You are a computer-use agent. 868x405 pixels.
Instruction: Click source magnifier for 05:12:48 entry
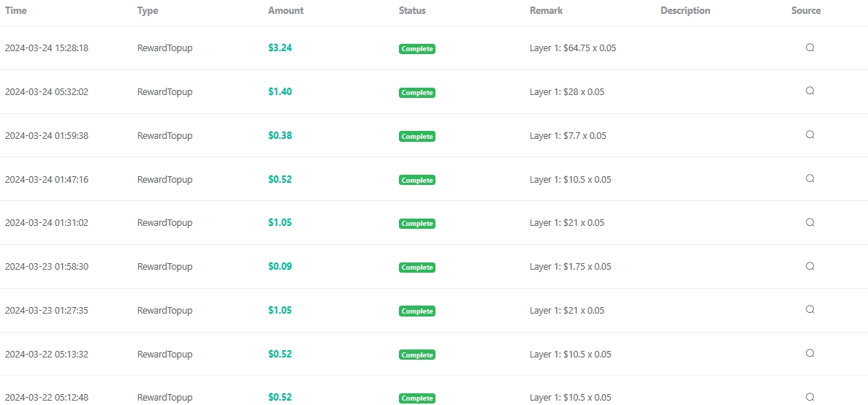point(810,397)
